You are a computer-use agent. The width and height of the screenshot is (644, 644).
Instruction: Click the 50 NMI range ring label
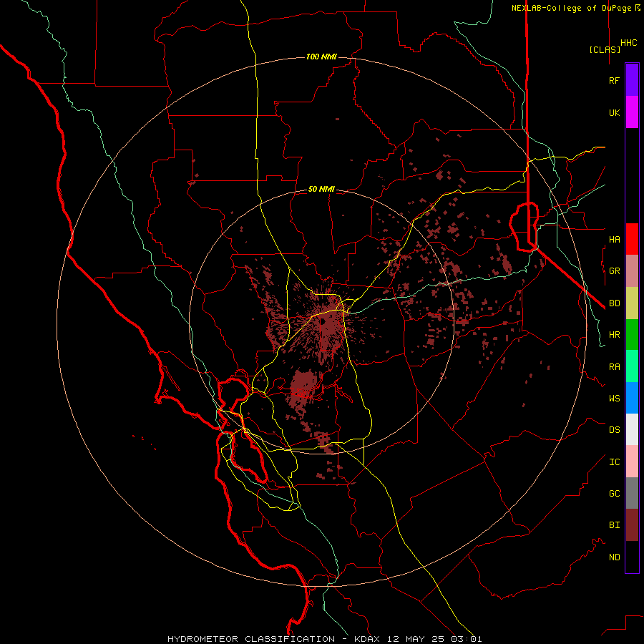pyautogui.click(x=321, y=189)
